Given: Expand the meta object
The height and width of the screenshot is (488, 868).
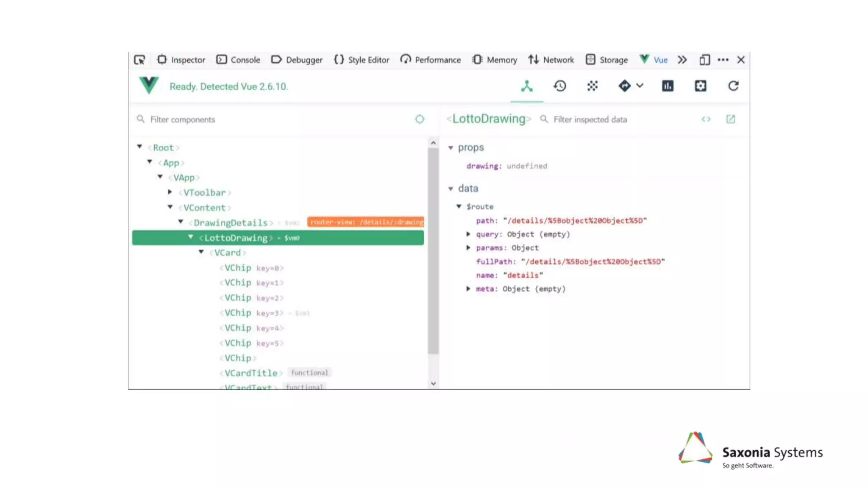Looking at the screenshot, I should 468,288.
